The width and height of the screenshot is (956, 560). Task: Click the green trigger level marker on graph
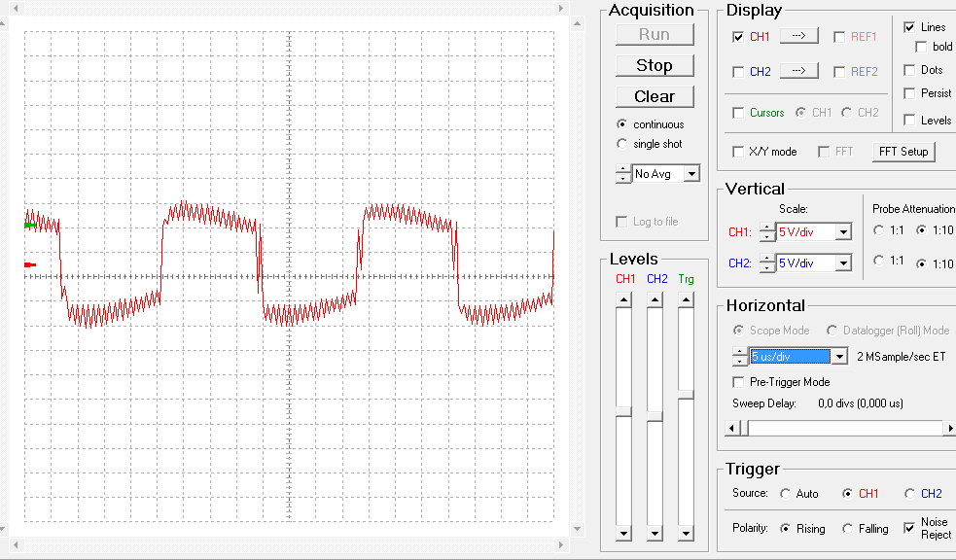30,226
